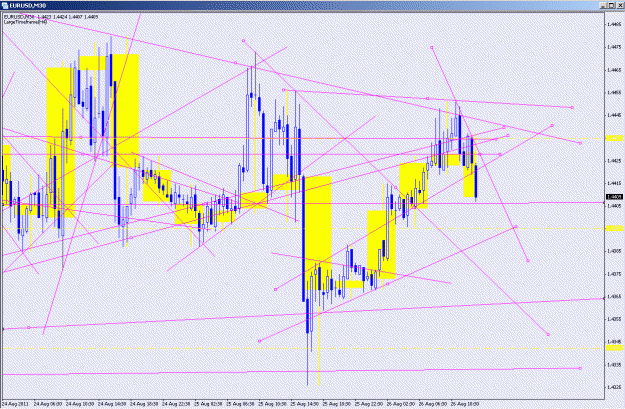Click the current price tag 1.4409
The width and height of the screenshot is (625, 409).
click(615, 197)
